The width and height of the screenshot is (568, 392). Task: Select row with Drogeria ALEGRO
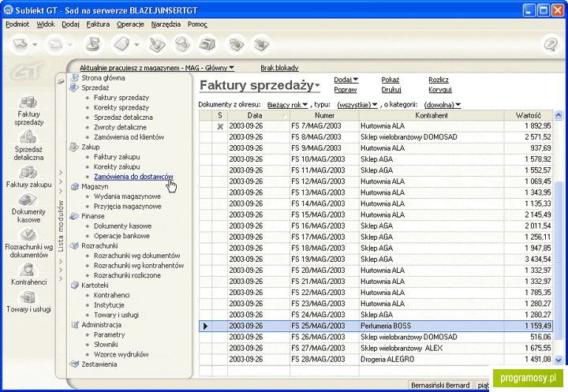tap(376, 359)
